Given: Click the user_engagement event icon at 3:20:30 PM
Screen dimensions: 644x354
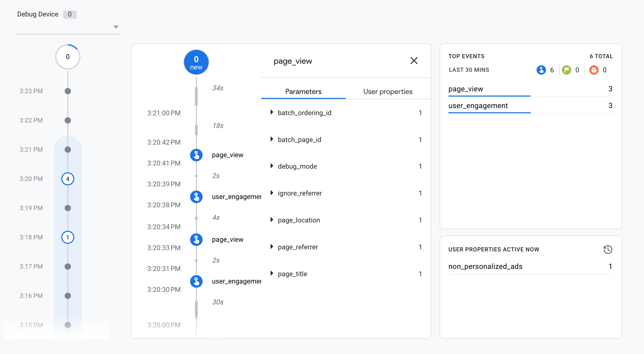Looking at the screenshot, I should (x=196, y=281).
